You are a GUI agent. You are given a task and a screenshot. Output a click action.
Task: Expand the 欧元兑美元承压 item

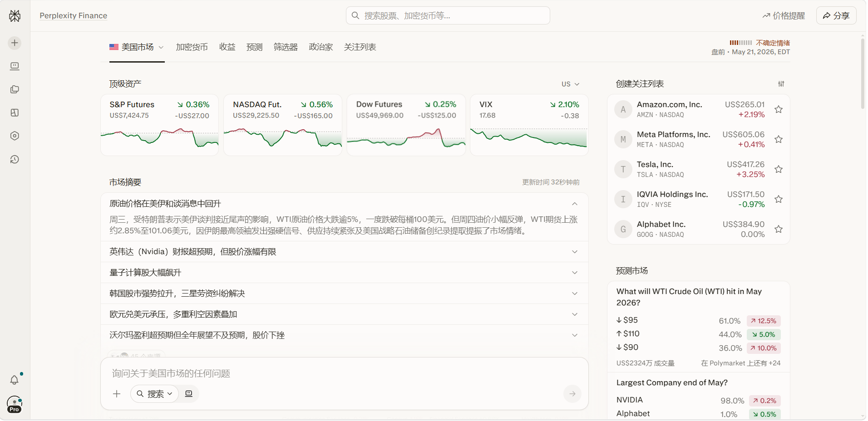coord(344,314)
